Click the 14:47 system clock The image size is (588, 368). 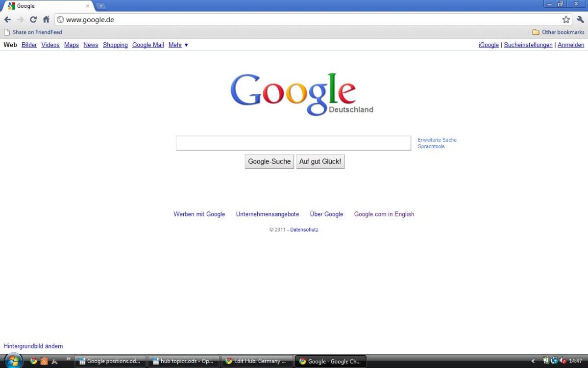coord(576,361)
